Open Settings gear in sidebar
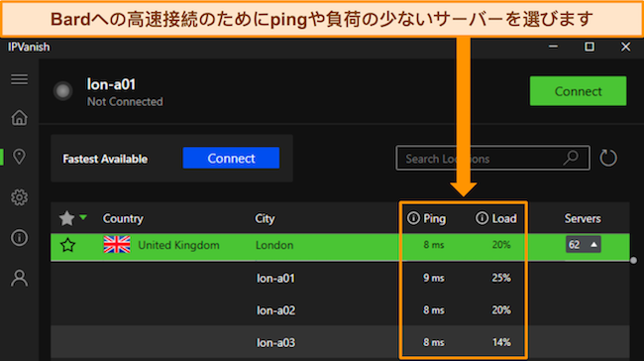The image size is (644, 361). [19, 197]
